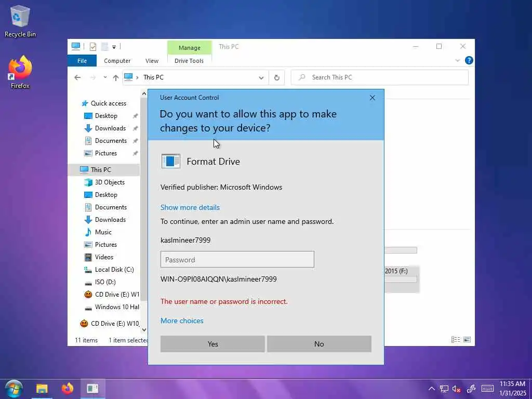
Task: Refresh the This PC view
Action: click(277, 78)
